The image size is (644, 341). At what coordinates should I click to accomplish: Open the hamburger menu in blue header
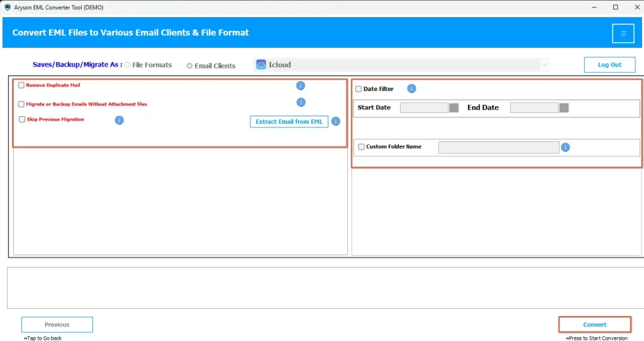[623, 33]
